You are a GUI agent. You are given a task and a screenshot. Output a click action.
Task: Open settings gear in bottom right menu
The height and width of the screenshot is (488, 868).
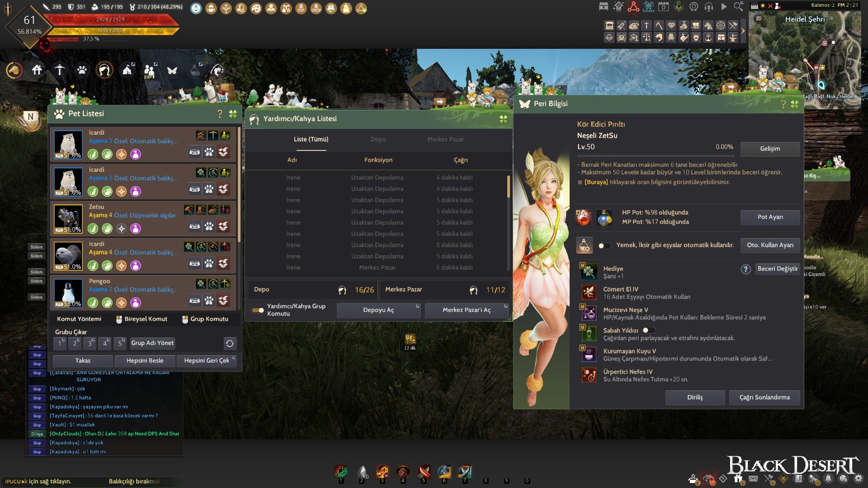(858, 479)
